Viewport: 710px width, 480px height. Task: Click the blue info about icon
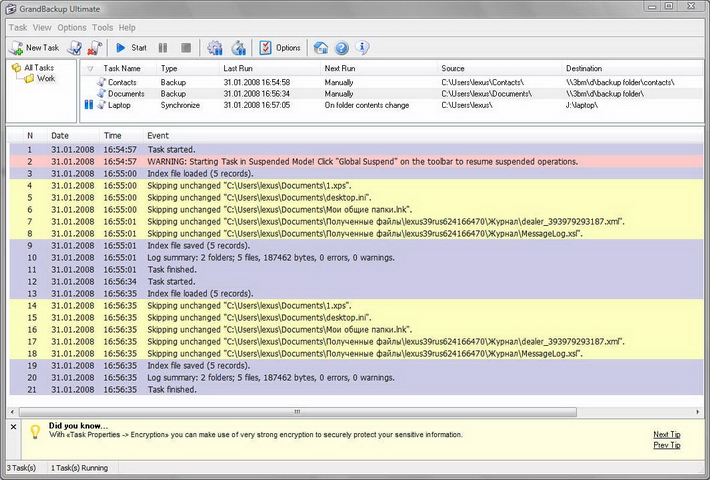[x=362, y=47]
